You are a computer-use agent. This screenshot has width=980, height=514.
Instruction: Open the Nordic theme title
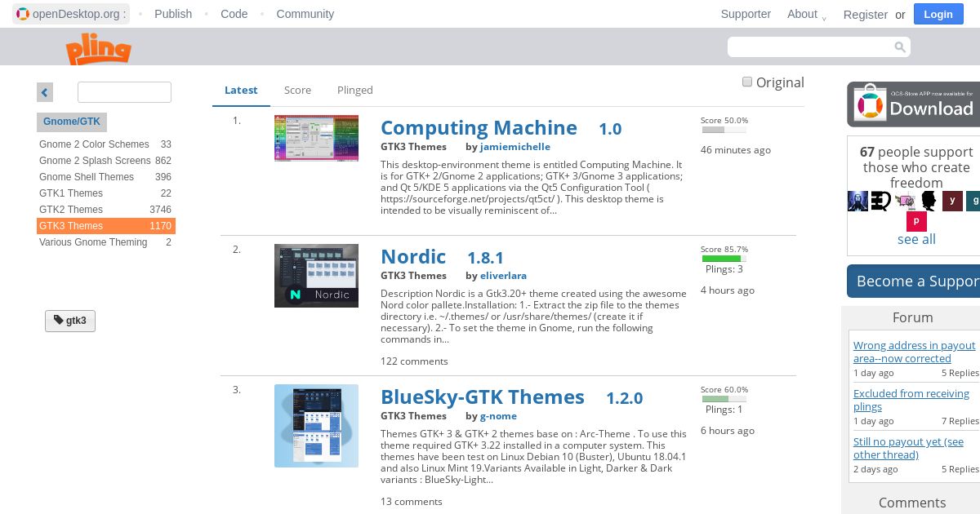point(413,257)
